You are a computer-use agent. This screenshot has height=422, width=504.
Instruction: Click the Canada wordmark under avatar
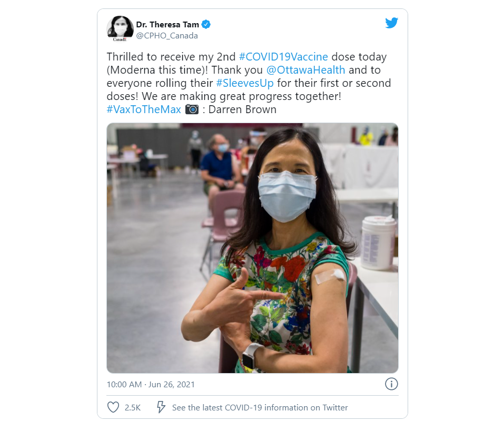[120, 39]
